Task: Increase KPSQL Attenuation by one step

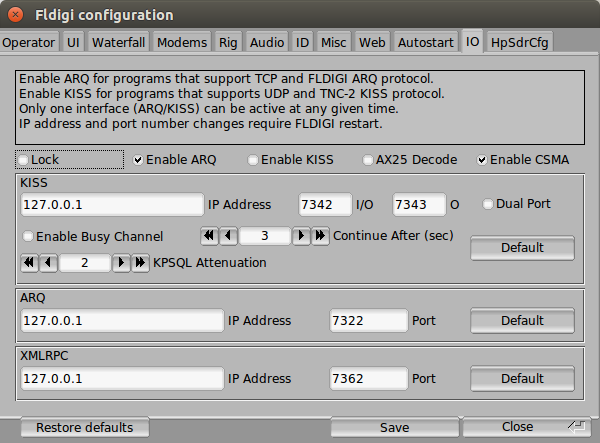Action: pyautogui.click(x=120, y=263)
